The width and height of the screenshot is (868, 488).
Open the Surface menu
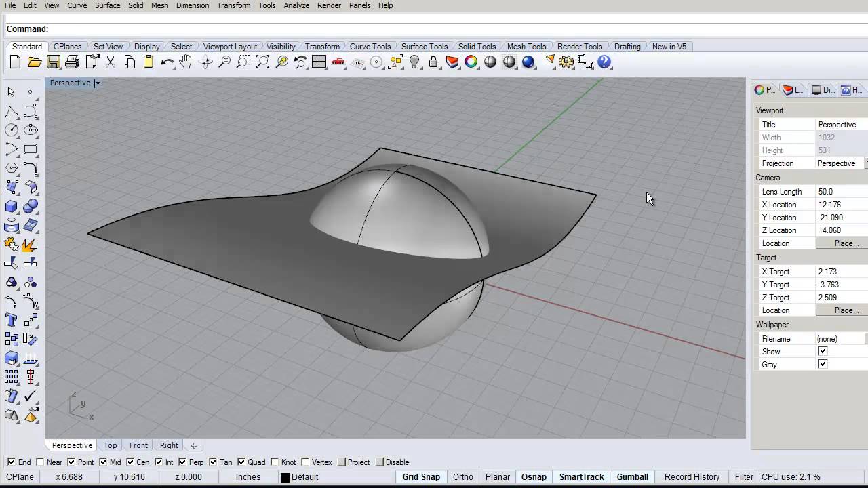[x=107, y=5]
